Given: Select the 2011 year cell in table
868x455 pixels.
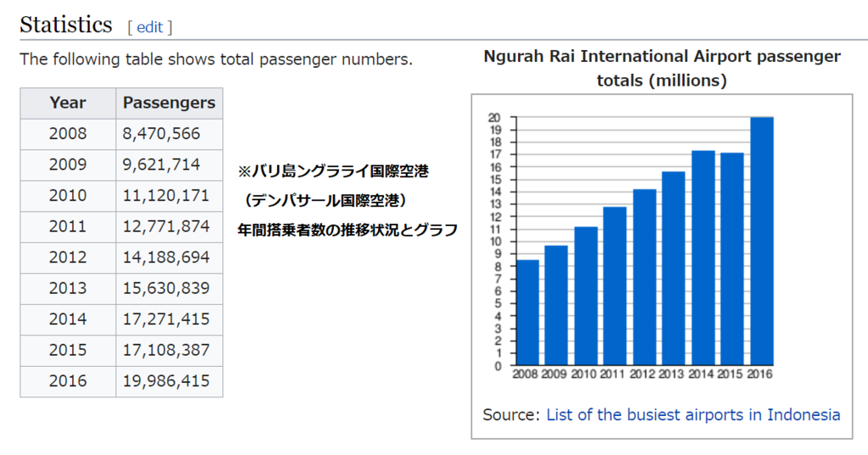Looking at the screenshot, I should [68, 227].
